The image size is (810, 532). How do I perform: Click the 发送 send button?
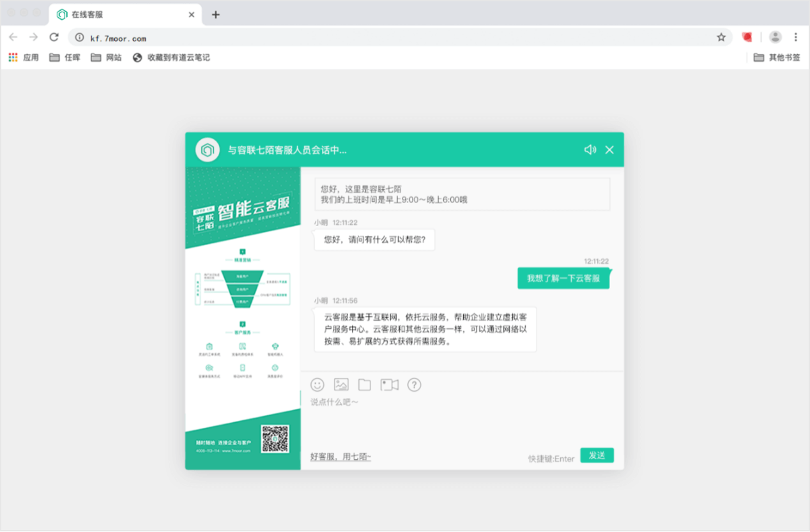[597, 455]
